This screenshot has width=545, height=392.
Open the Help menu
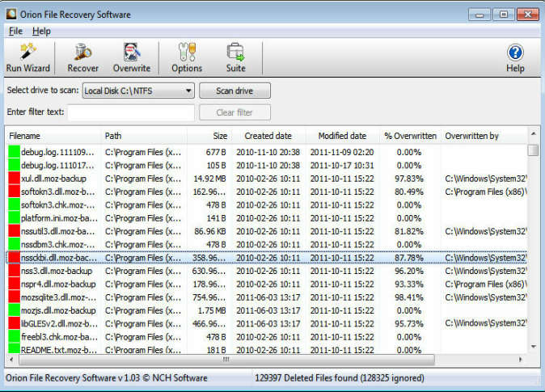41,32
